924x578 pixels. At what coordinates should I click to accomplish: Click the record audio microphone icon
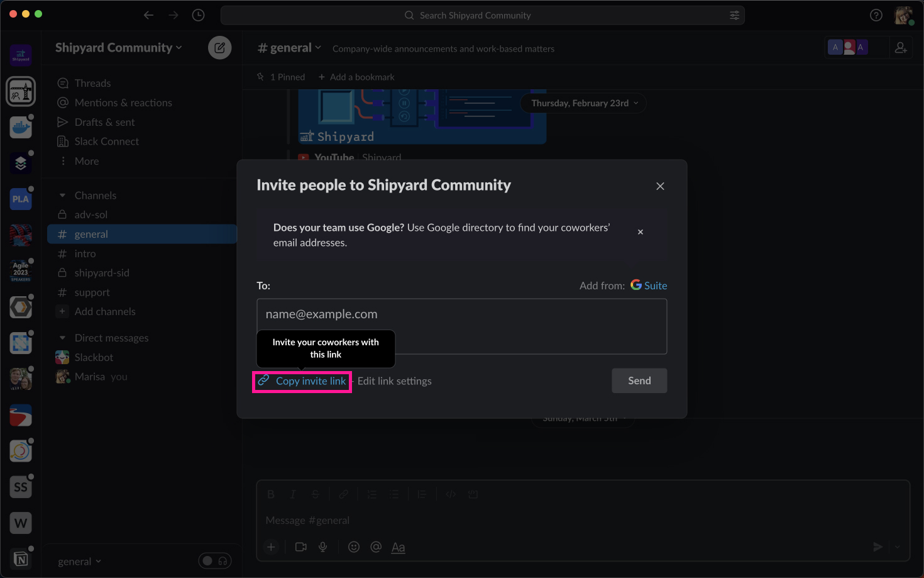pos(323,547)
